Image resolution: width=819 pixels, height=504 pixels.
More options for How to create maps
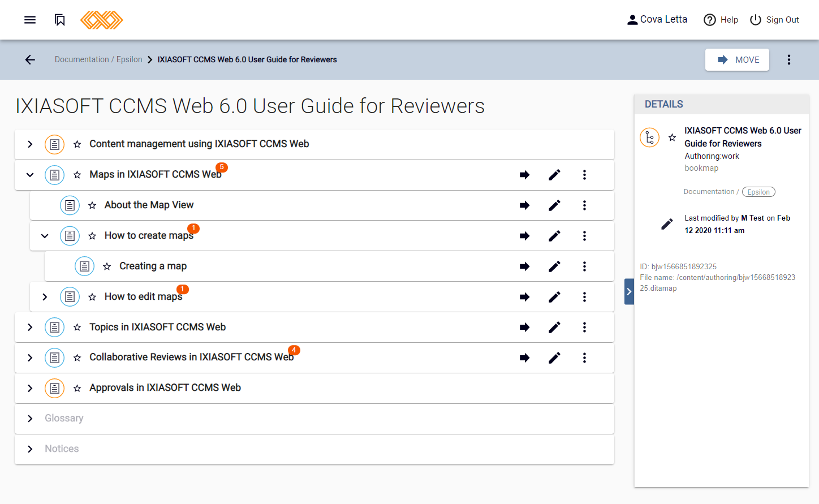[584, 236]
